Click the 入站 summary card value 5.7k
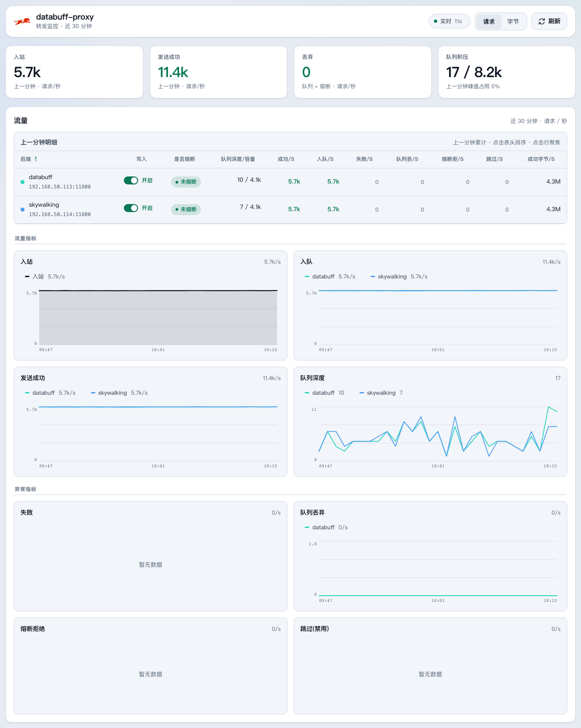 coord(27,72)
